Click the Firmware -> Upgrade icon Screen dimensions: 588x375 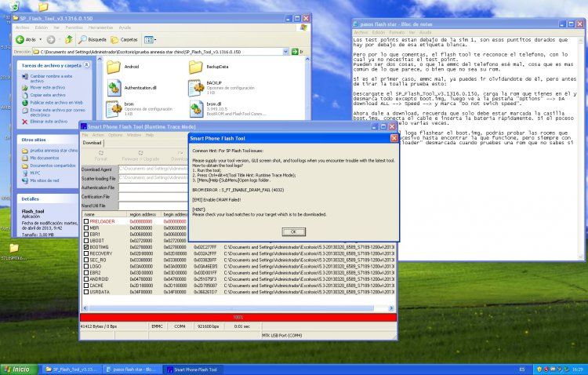[x=140, y=156]
